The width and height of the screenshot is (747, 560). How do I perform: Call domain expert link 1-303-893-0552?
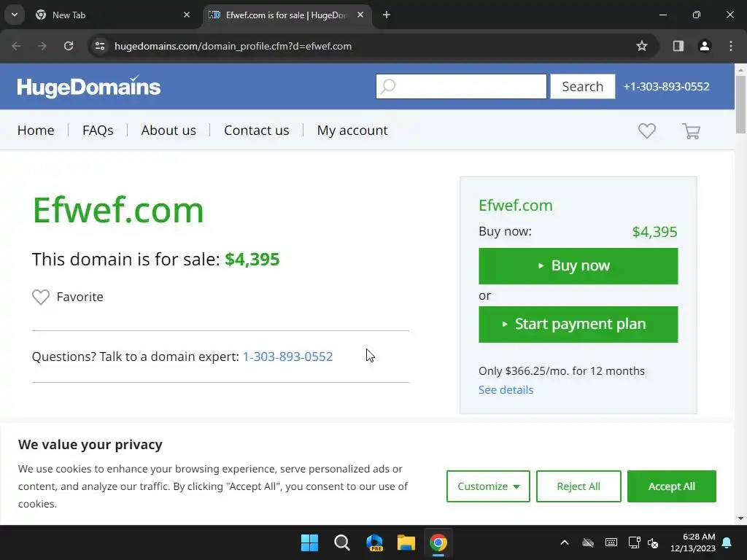click(x=287, y=357)
